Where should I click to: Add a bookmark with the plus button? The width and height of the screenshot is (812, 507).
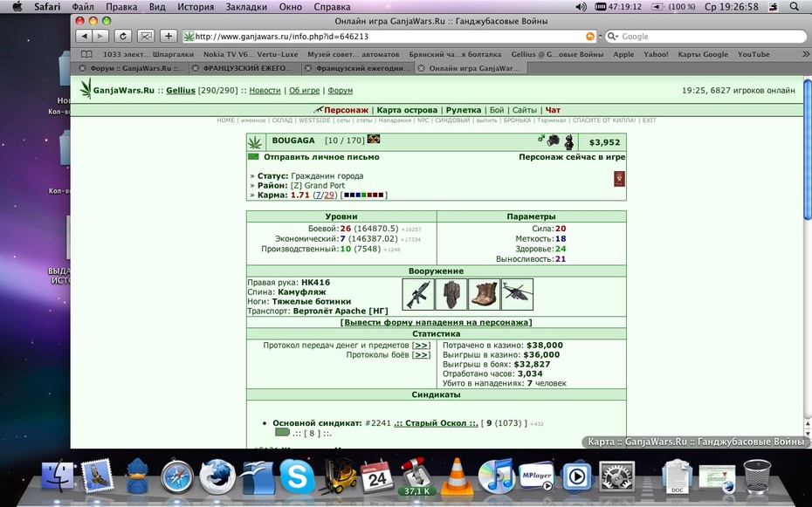click(x=169, y=37)
